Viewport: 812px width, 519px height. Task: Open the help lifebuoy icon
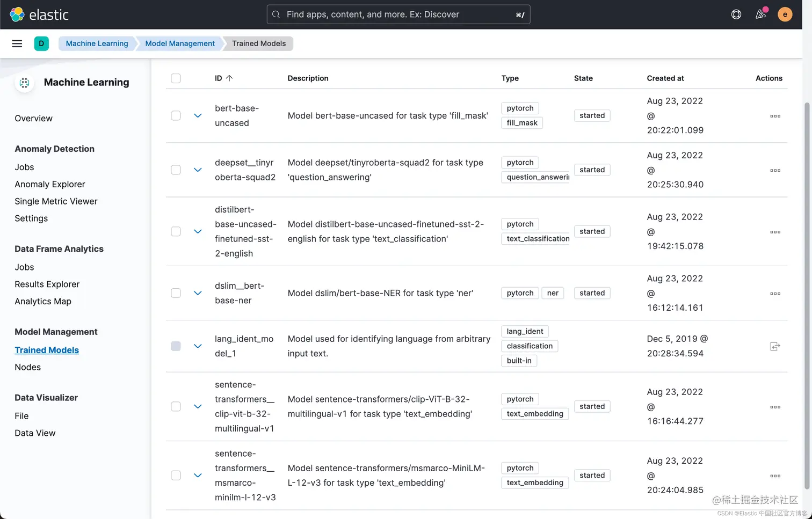[x=736, y=14]
